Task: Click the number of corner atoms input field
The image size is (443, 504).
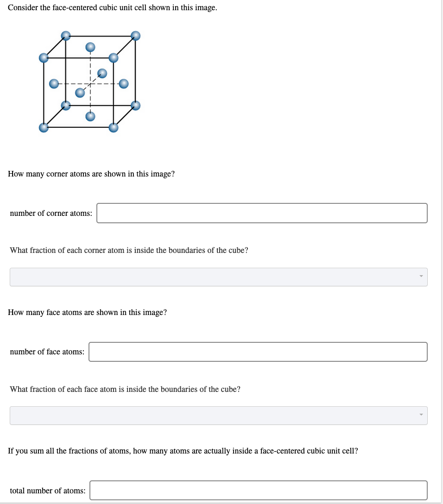Action: pos(262,213)
